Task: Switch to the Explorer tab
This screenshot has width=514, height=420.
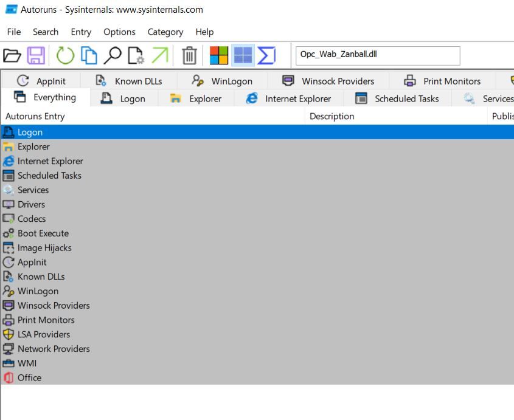Action: pos(196,98)
